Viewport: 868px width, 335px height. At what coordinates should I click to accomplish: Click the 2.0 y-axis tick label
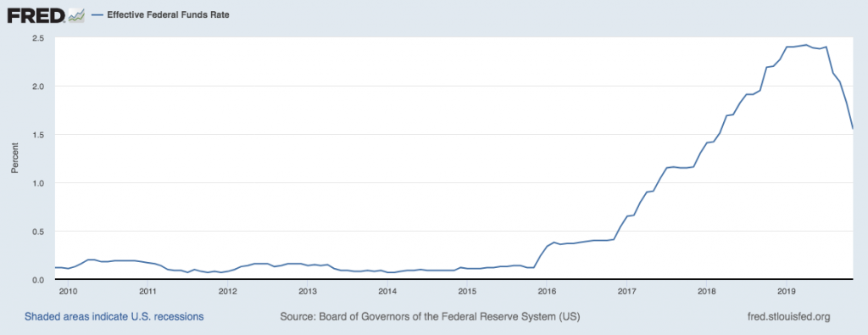click(37, 87)
